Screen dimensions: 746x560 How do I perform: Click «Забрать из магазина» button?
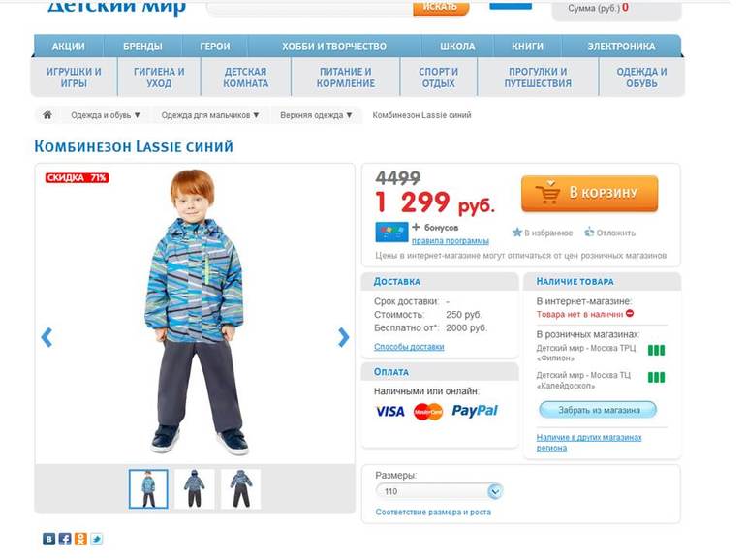point(598,410)
